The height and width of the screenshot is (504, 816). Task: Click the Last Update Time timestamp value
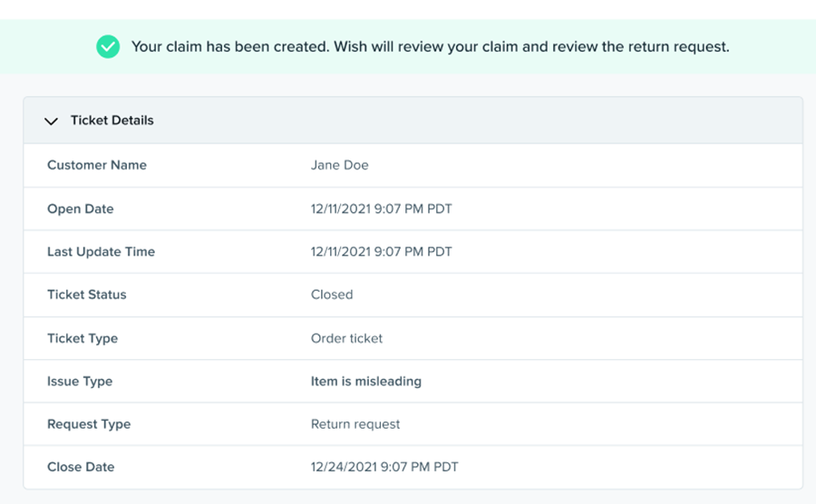tap(381, 252)
